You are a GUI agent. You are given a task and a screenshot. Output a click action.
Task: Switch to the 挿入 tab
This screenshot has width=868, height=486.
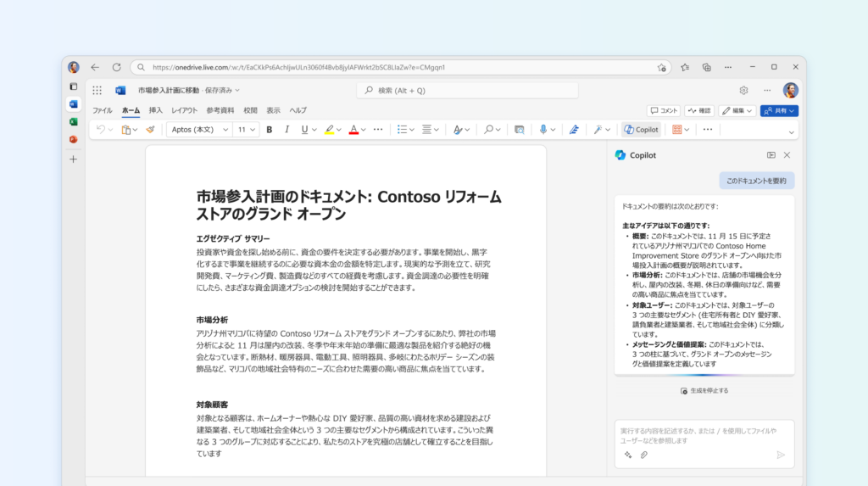pyautogui.click(x=156, y=111)
